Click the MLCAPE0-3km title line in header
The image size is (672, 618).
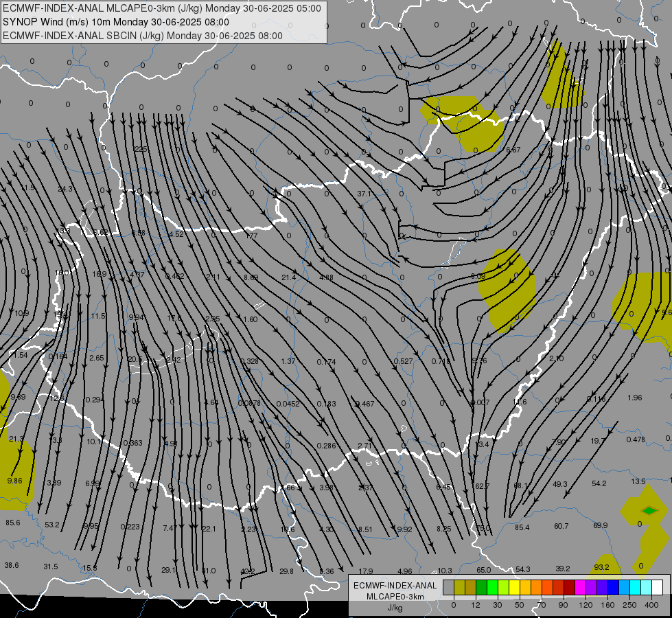pos(161,8)
